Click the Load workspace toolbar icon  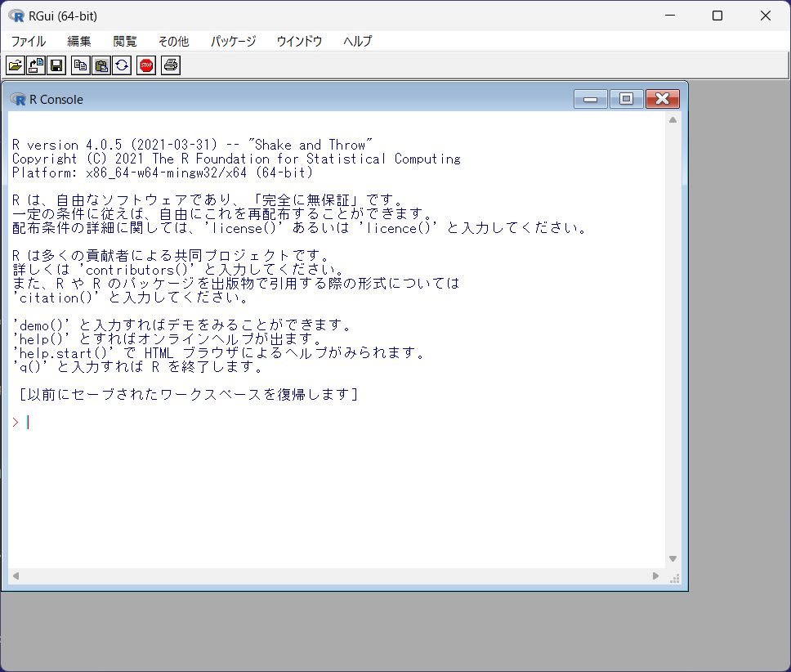click(36, 65)
